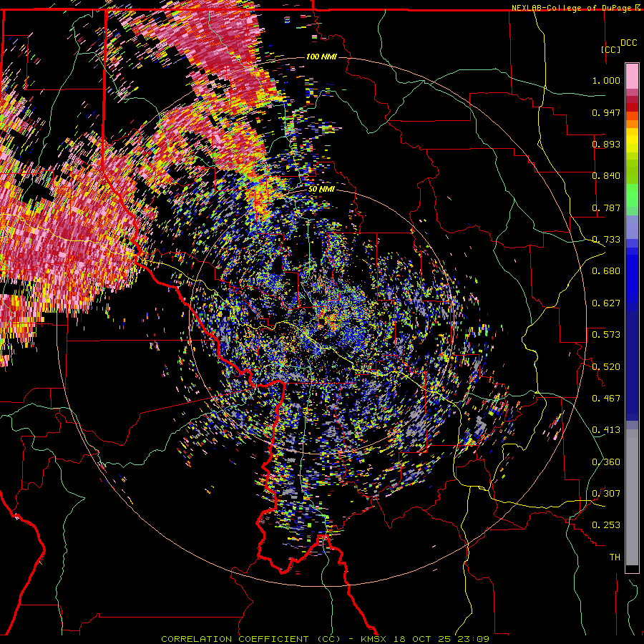Click the 0.787 scale label
The width and height of the screenshot is (644, 644).
coord(606,208)
